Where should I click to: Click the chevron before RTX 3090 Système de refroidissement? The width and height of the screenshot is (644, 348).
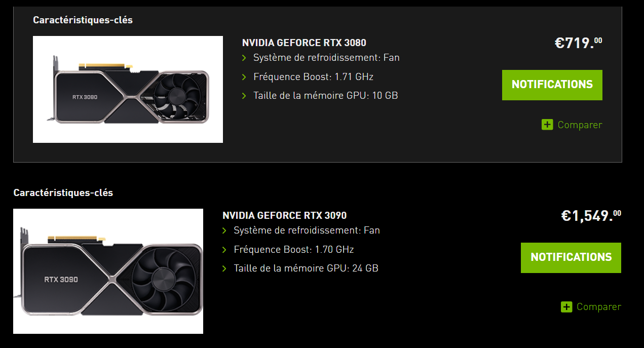(x=224, y=231)
